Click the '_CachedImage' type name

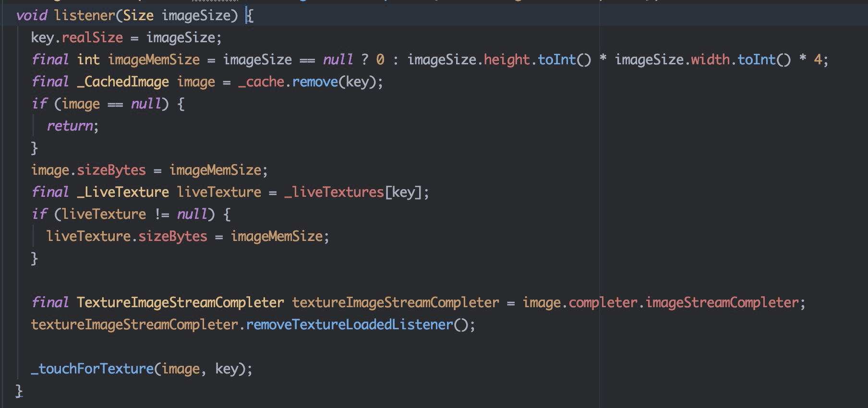[x=123, y=82]
